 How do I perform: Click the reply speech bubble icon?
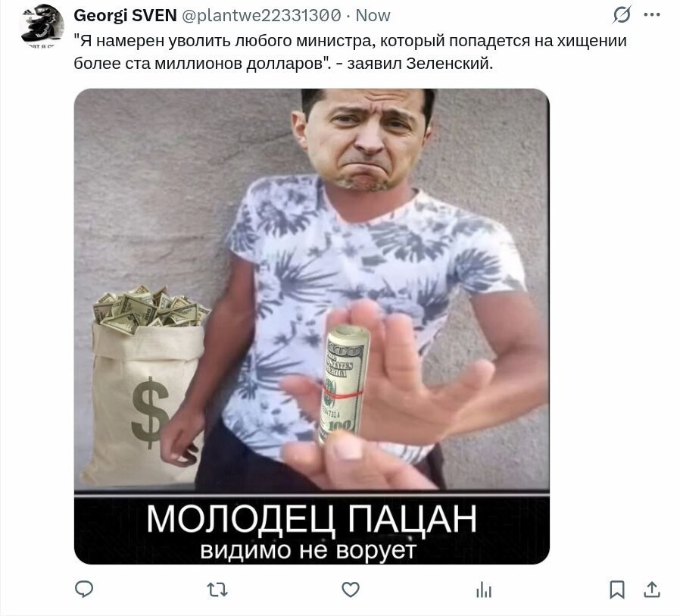(84, 589)
